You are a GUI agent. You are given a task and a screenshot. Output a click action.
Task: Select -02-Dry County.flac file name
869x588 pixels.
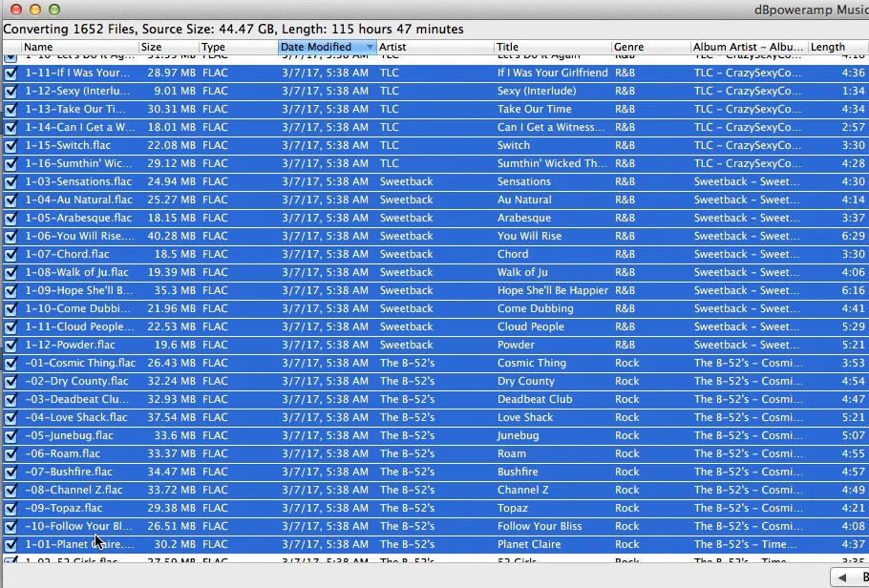pyautogui.click(x=76, y=381)
